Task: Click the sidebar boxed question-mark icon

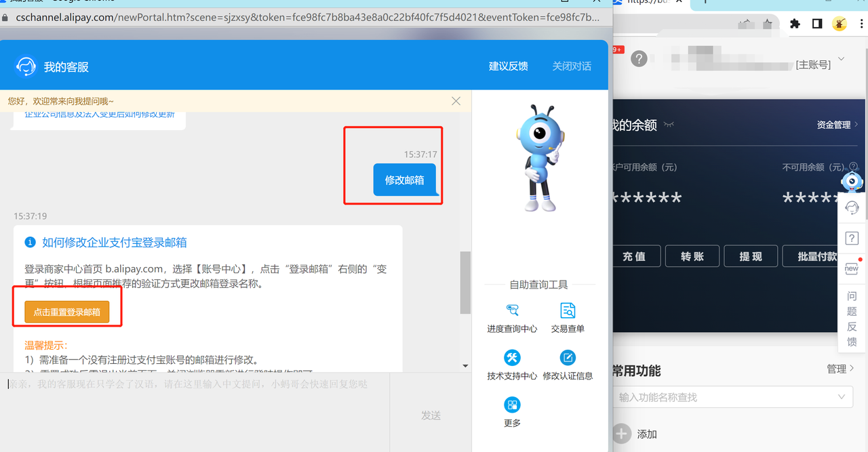Action: point(852,239)
